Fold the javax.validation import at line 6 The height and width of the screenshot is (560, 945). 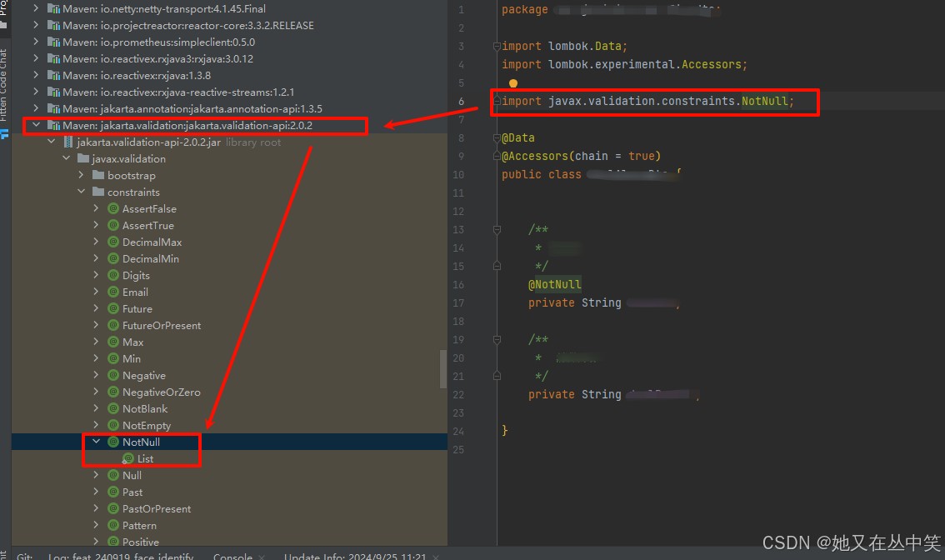point(497,102)
